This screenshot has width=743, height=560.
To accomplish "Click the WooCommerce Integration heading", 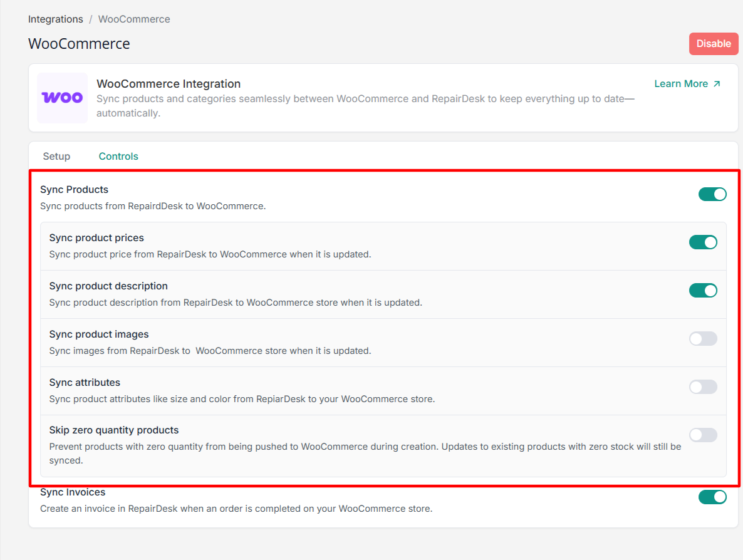I will tap(169, 84).
